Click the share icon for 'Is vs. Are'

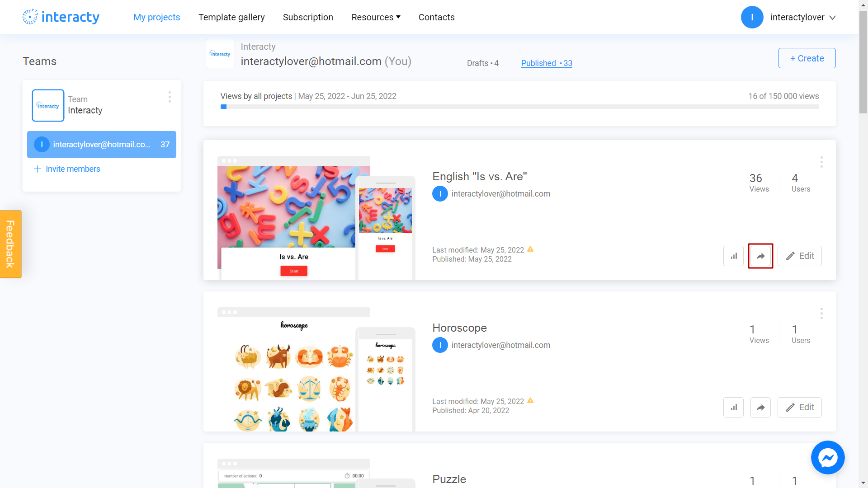761,256
